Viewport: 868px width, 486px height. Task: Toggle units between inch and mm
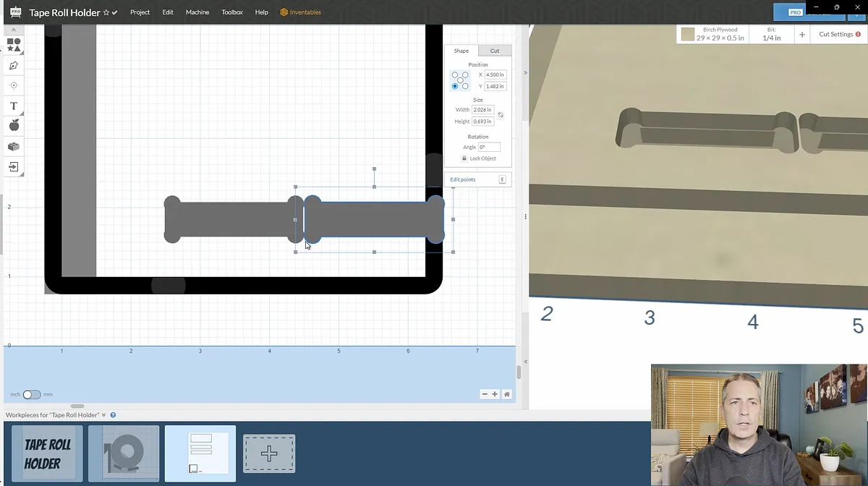(32, 395)
